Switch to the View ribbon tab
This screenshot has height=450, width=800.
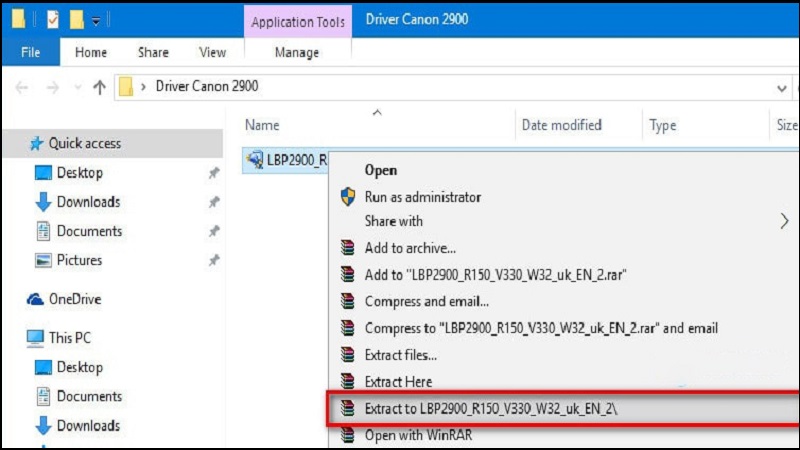pyautogui.click(x=212, y=52)
